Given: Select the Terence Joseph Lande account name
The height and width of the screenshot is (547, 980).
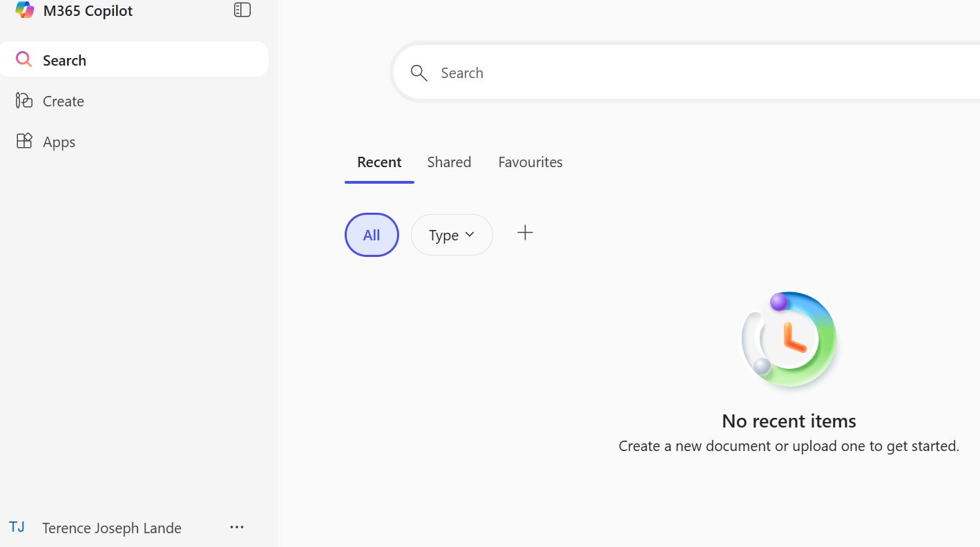Looking at the screenshot, I should coord(112,528).
